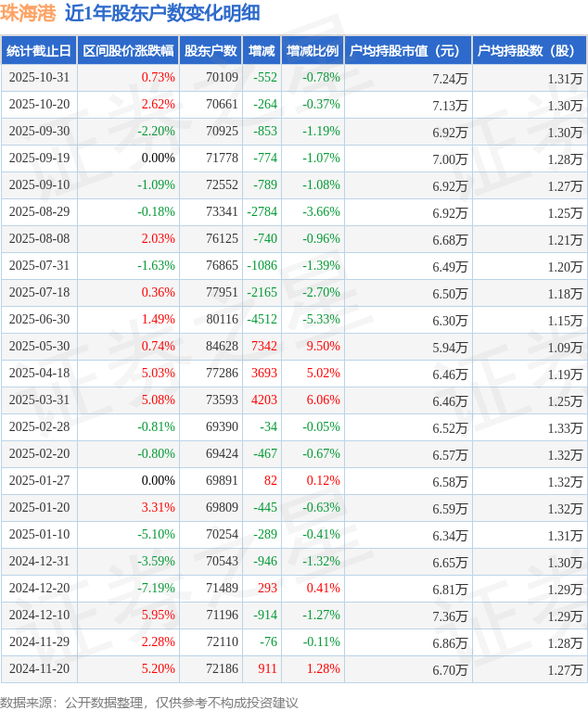Click the 统计截止日 column header
Screen dimensions: 588x711
pyautogui.click(x=38, y=51)
